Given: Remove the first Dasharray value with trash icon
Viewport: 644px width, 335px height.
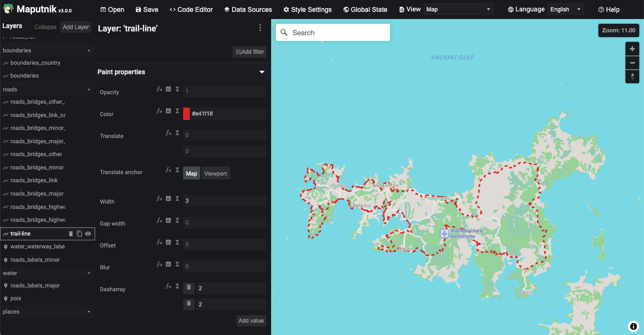Looking at the screenshot, I should [x=188, y=288].
